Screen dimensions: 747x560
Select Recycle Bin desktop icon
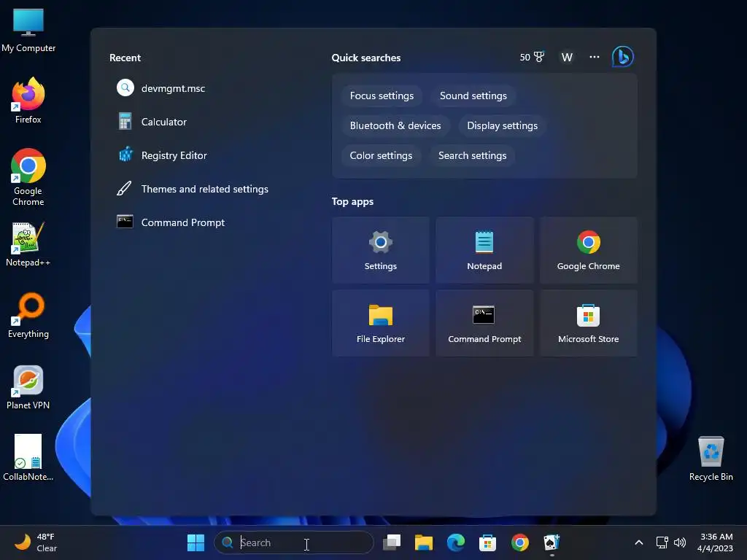[711, 459]
